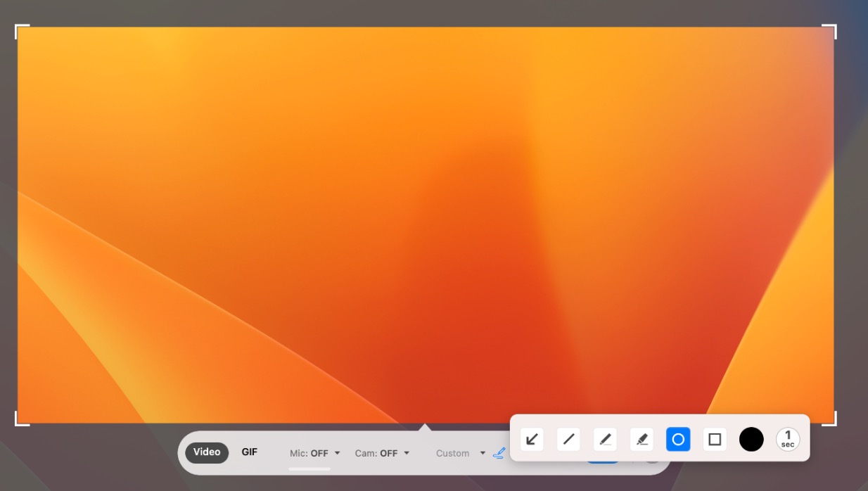This screenshot has height=491, width=868.
Task: Select the circle shape tool
Action: point(678,440)
